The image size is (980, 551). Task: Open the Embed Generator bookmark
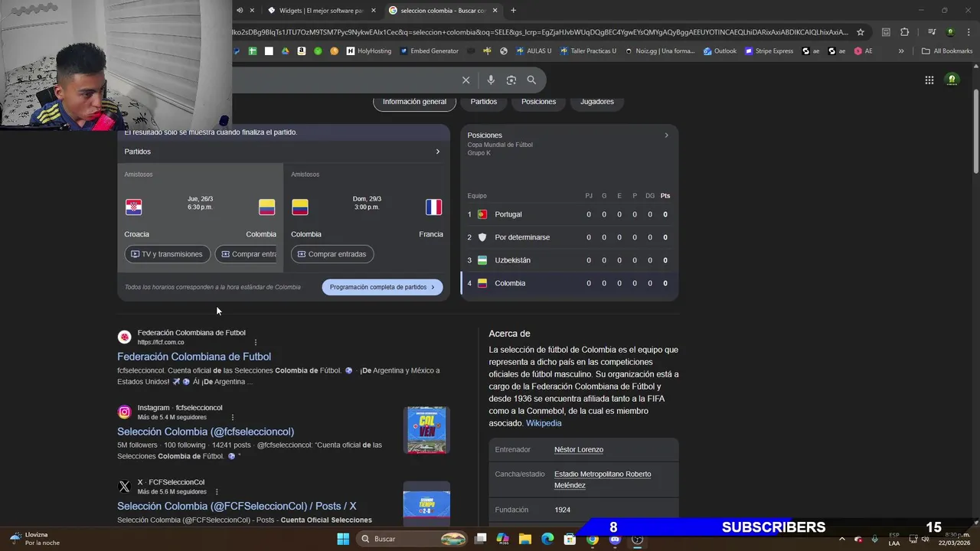pyautogui.click(x=429, y=51)
